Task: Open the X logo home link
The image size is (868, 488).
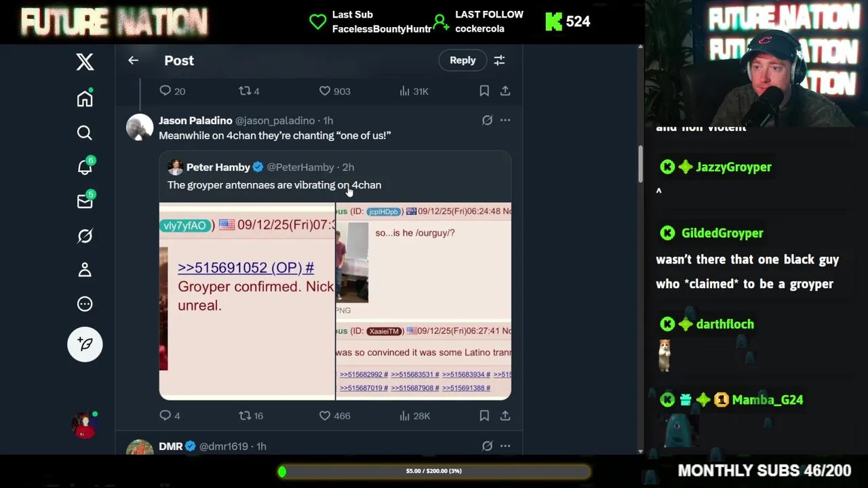Action: click(85, 62)
